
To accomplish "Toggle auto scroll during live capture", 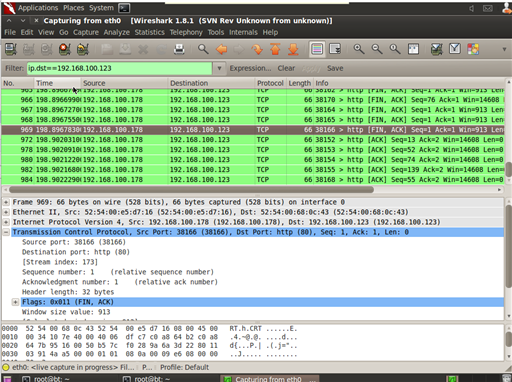I will point(335,49).
